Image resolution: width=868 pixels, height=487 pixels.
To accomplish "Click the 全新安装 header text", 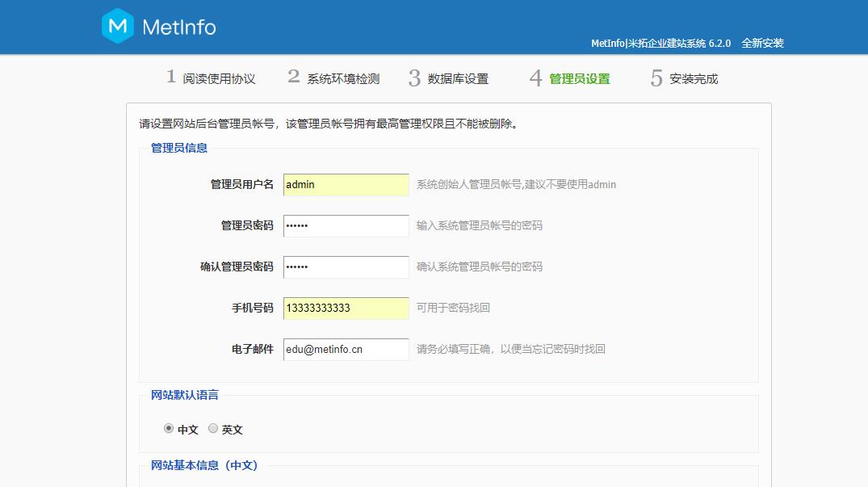I will pyautogui.click(x=763, y=43).
